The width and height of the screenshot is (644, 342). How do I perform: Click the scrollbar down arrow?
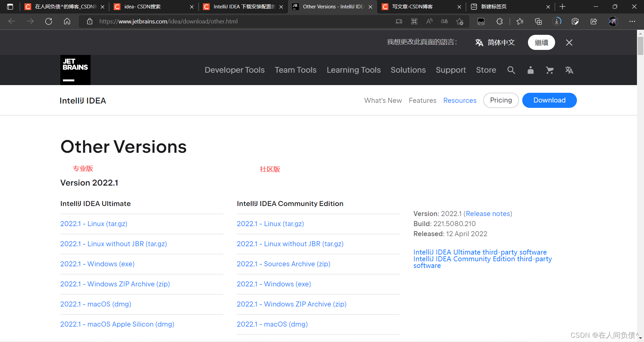[640, 338]
